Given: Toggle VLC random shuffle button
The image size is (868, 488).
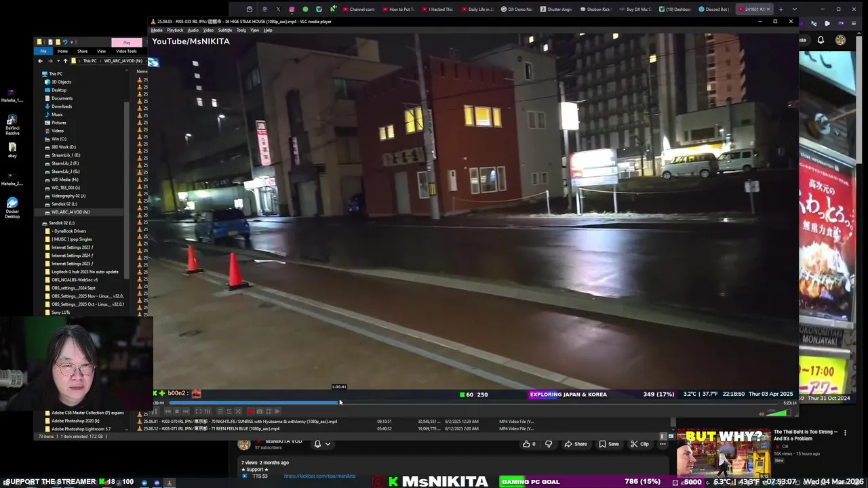Looking at the screenshot, I should 238,411.
